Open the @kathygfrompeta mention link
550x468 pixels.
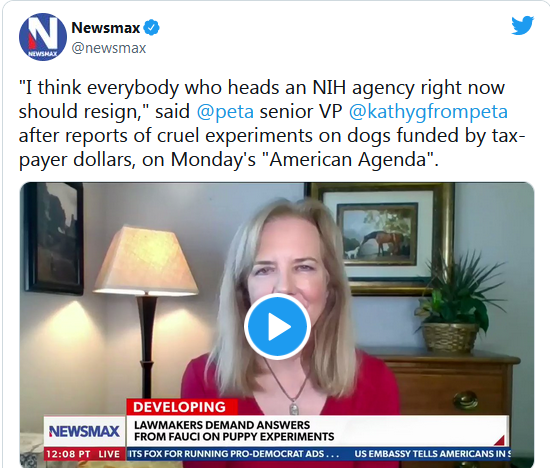pyautogui.click(x=428, y=112)
